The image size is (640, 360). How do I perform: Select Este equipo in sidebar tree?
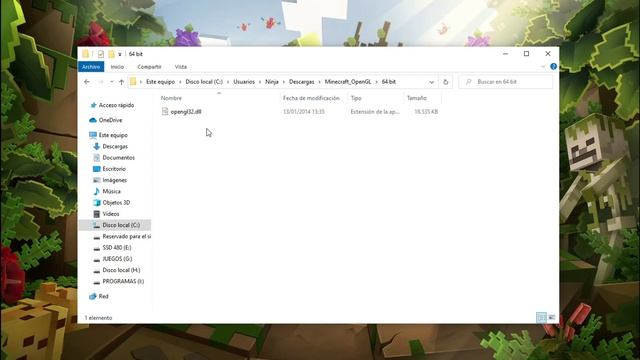click(113, 135)
